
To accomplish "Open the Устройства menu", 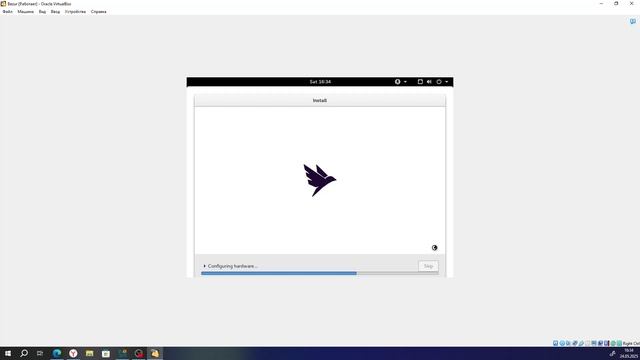I will (x=75, y=12).
